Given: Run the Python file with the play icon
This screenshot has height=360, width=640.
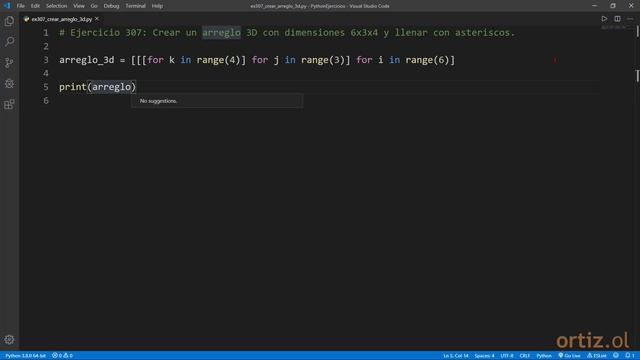Looking at the screenshot, I should click(x=604, y=19).
